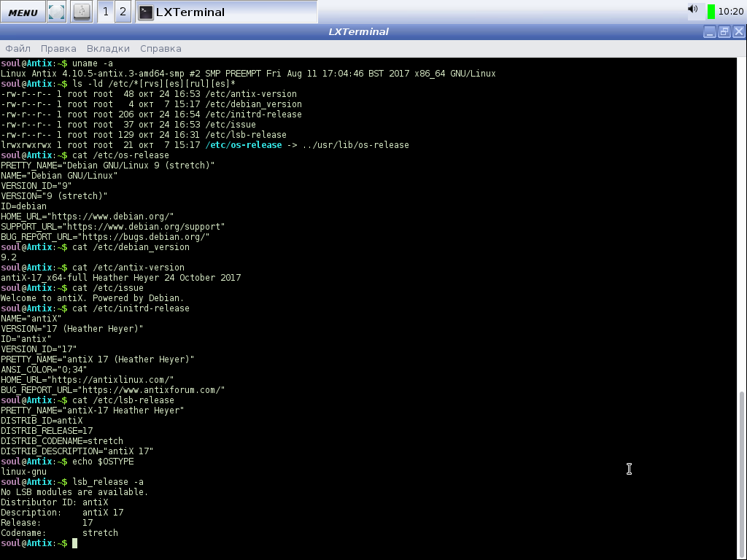747x560 pixels.
Task: Select the LXTerminal taskbar entry
Action: [226, 12]
